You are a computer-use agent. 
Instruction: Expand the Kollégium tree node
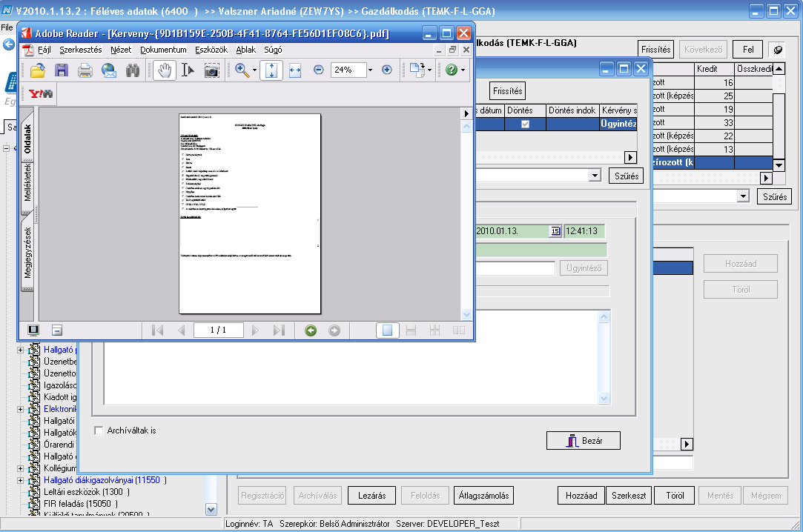click(21, 468)
